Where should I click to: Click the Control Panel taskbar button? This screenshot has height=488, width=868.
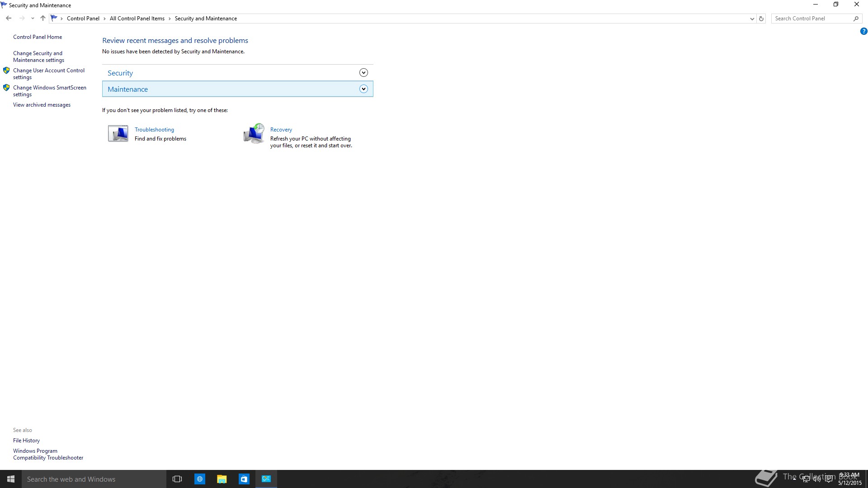(266, 479)
